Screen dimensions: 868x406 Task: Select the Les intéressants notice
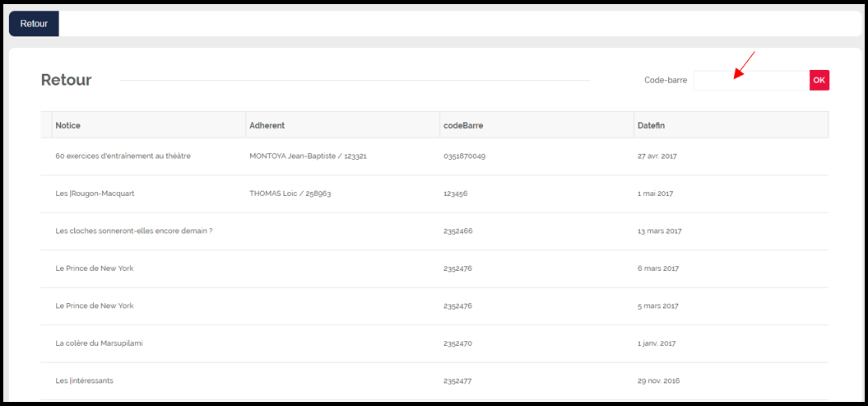[85, 381]
